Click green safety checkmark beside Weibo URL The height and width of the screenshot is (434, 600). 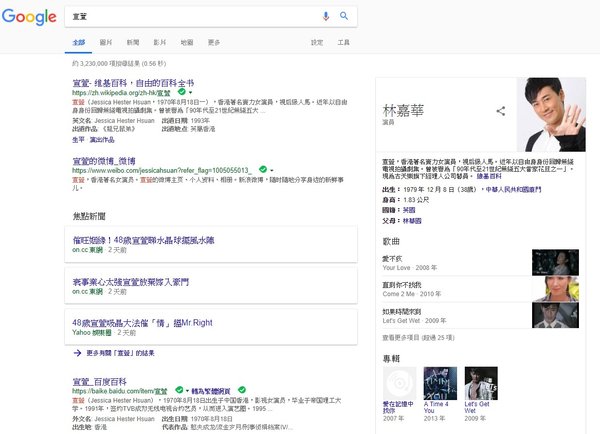[262, 169]
